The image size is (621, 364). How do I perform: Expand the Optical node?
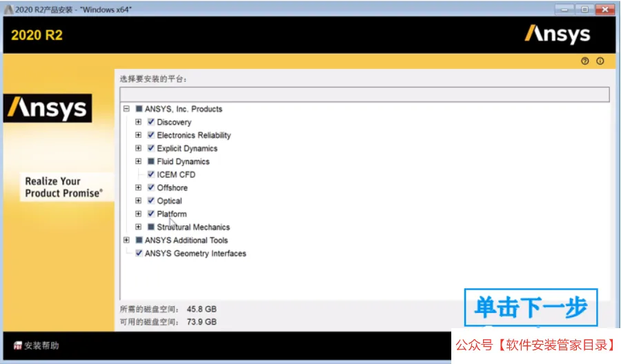click(138, 200)
